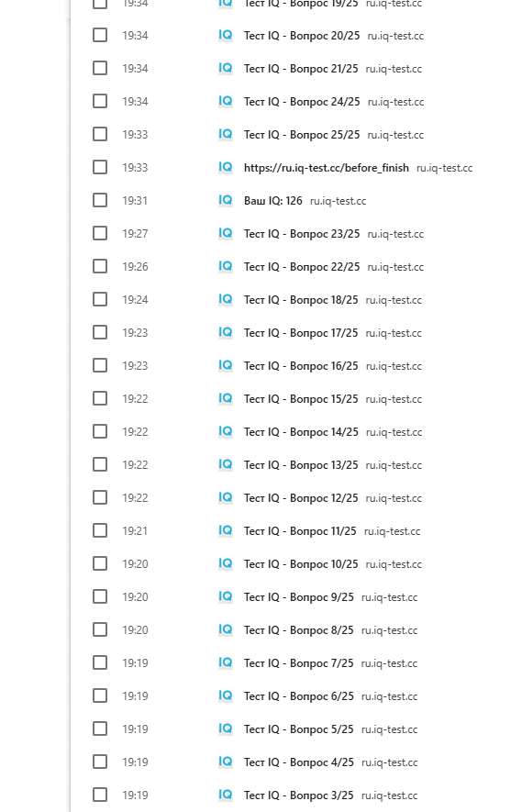Click the IQ favicon next to Ваш IQ: 126
Viewport: 522px width, 812px height.
(226, 200)
